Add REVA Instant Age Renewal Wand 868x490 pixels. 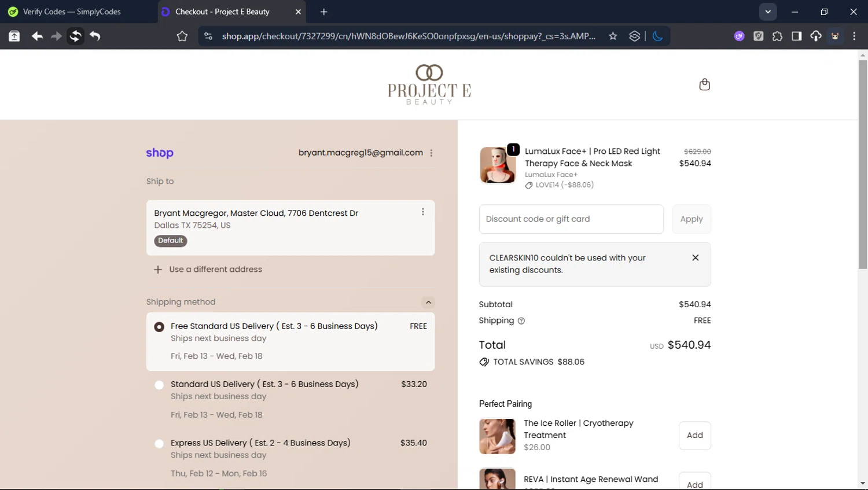[x=694, y=483]
